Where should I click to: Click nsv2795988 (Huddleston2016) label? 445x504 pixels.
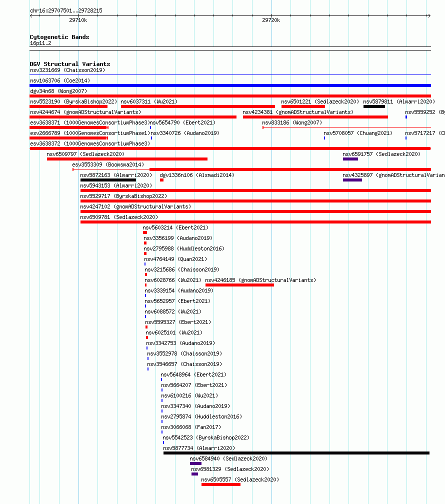click(x=184, y=248)
